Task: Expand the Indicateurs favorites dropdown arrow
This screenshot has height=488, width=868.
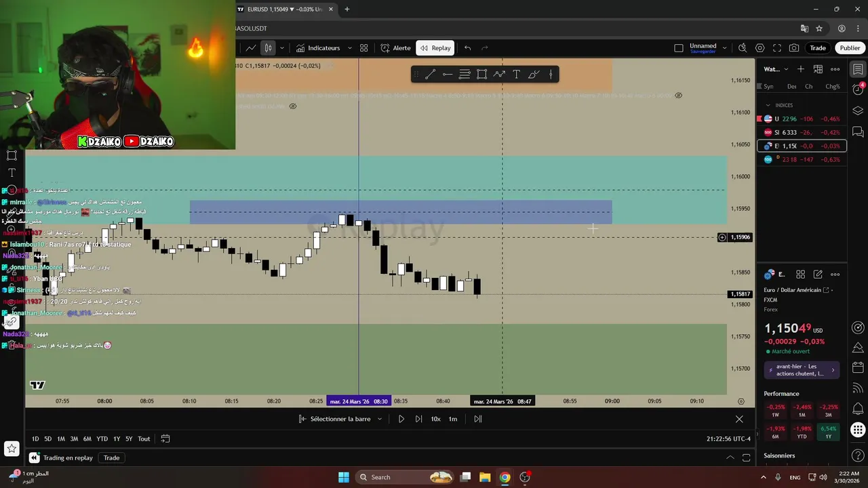Action: click(350, 48)
